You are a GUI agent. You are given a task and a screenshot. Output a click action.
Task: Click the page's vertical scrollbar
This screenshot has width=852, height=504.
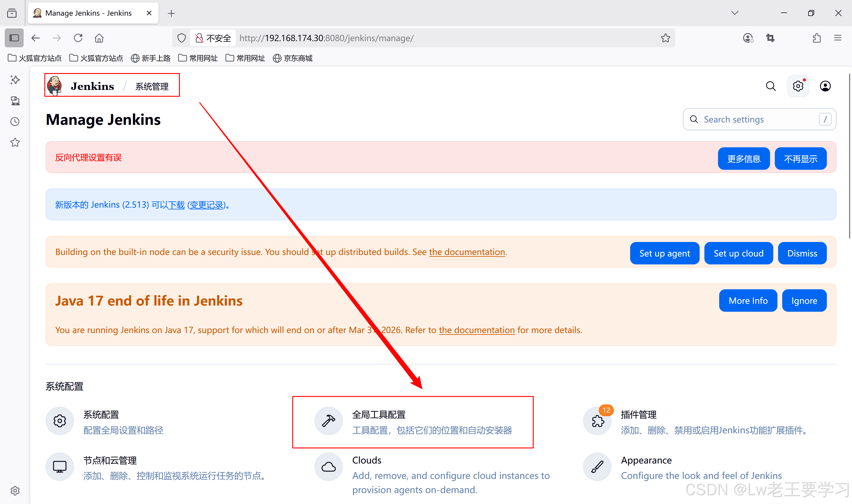tap(849, 156)
